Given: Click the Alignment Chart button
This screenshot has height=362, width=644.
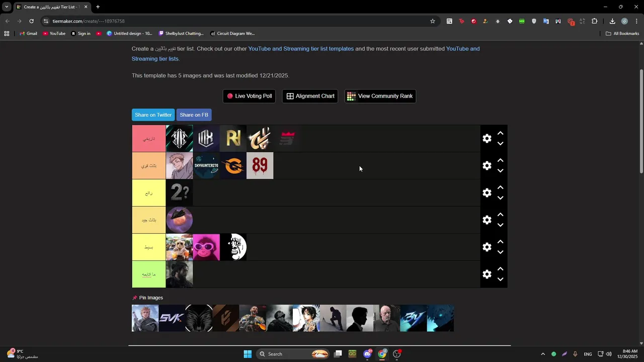Looking at the screenshot, I should point(310,96).
